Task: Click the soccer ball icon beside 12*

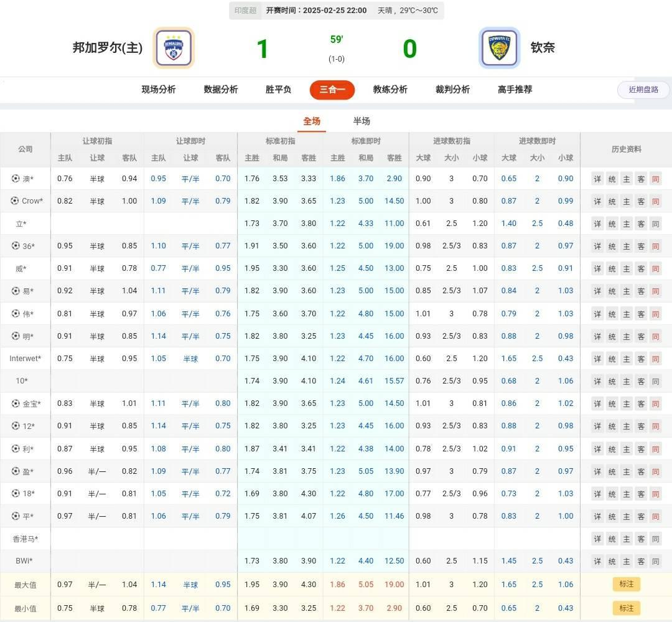Action: tap(16, 425)
